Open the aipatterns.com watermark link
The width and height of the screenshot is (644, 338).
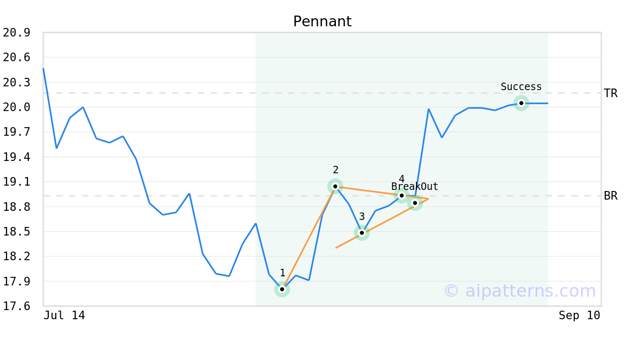click(x=519, y=291)
